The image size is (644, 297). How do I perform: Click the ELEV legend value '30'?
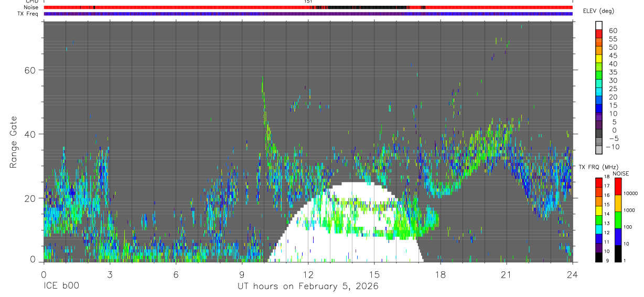coord(613,80)
